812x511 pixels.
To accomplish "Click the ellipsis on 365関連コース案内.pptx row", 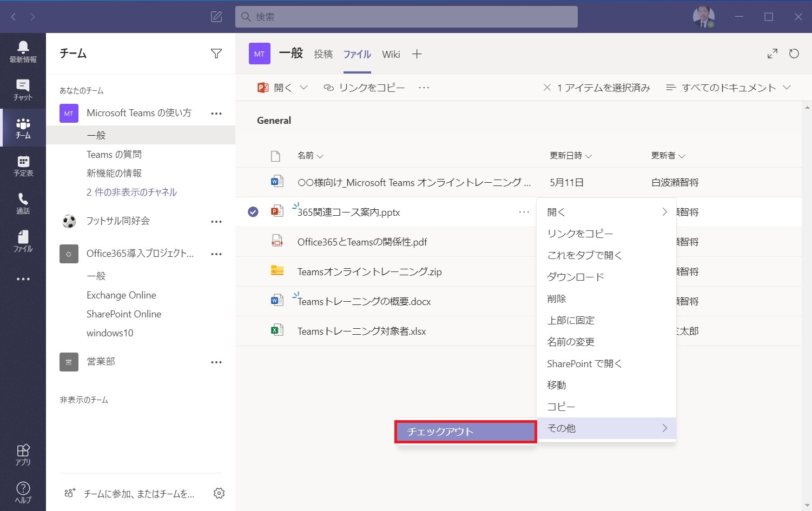I will pos(524,212).
